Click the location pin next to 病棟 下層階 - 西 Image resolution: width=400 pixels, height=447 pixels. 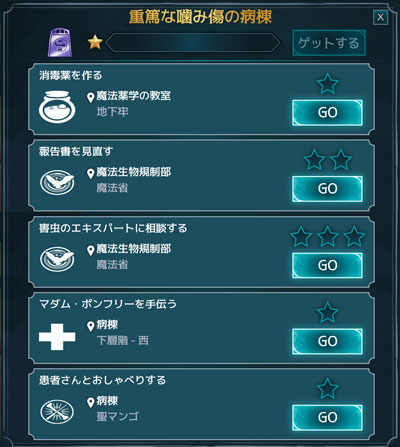coord(91,326)
